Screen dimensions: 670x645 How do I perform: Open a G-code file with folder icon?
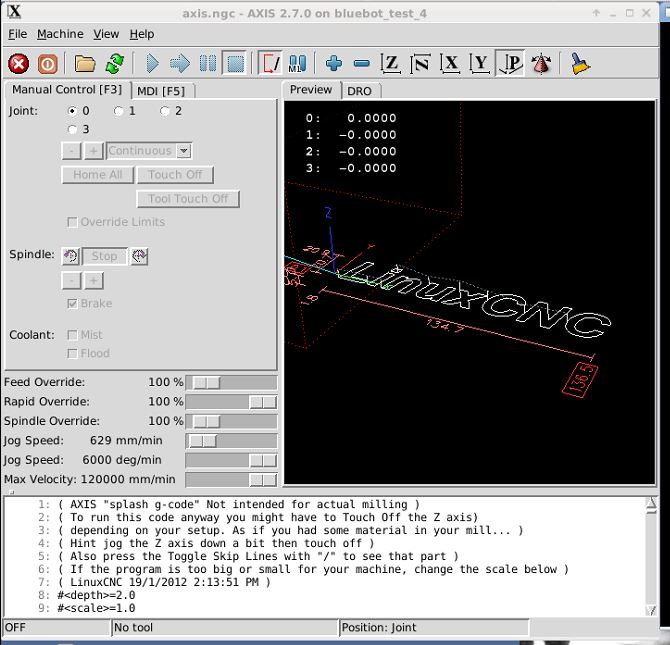tap(85, 64)
